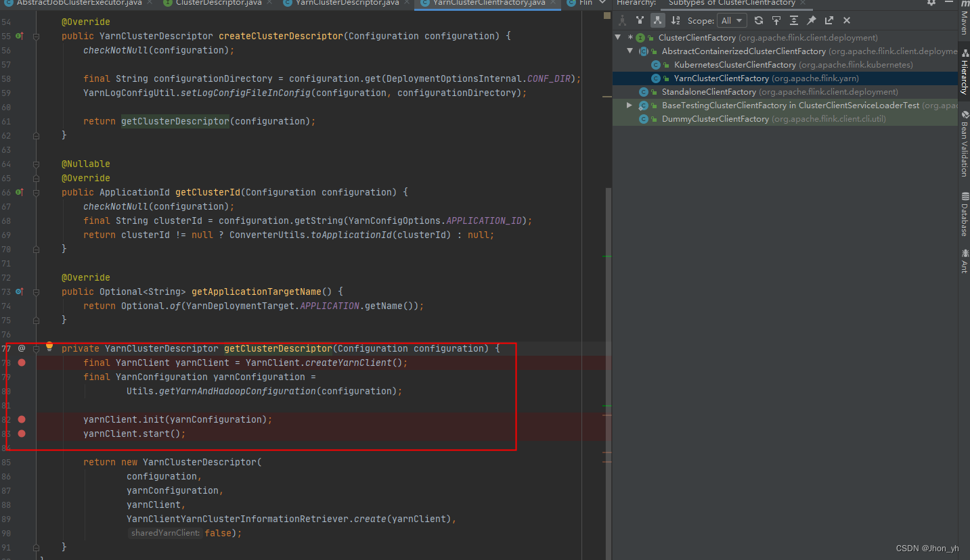970x560 pixels.
Task: Fold getClusterDescriptor method at line 77
Action: pyautogui.click(x=37, y=348)
